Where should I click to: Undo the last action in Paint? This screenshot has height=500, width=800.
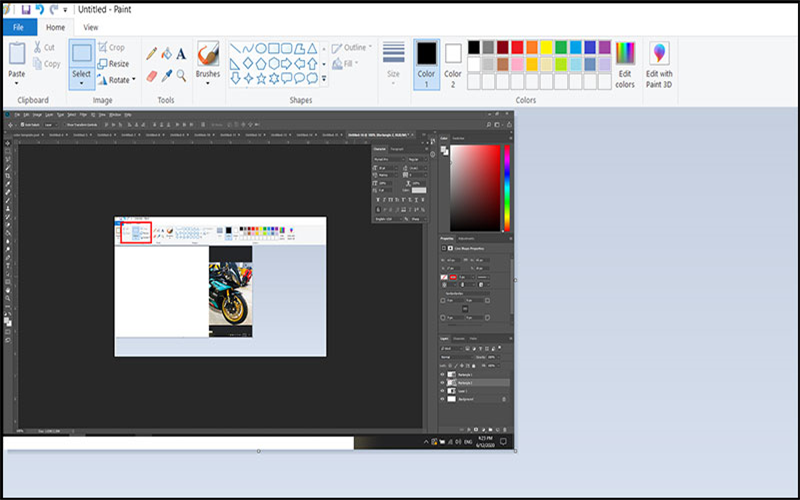point(39,9)
